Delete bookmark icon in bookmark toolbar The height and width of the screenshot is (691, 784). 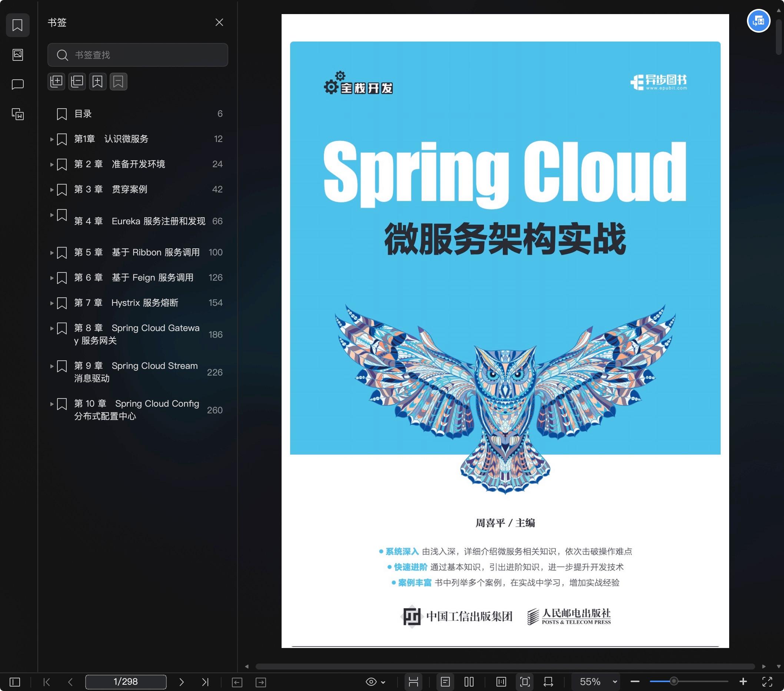pos(119,81)
